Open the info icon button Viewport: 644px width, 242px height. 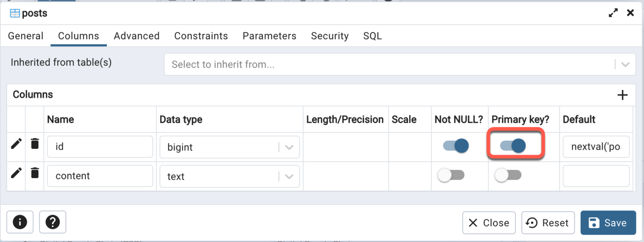click(x=20, y=222)
